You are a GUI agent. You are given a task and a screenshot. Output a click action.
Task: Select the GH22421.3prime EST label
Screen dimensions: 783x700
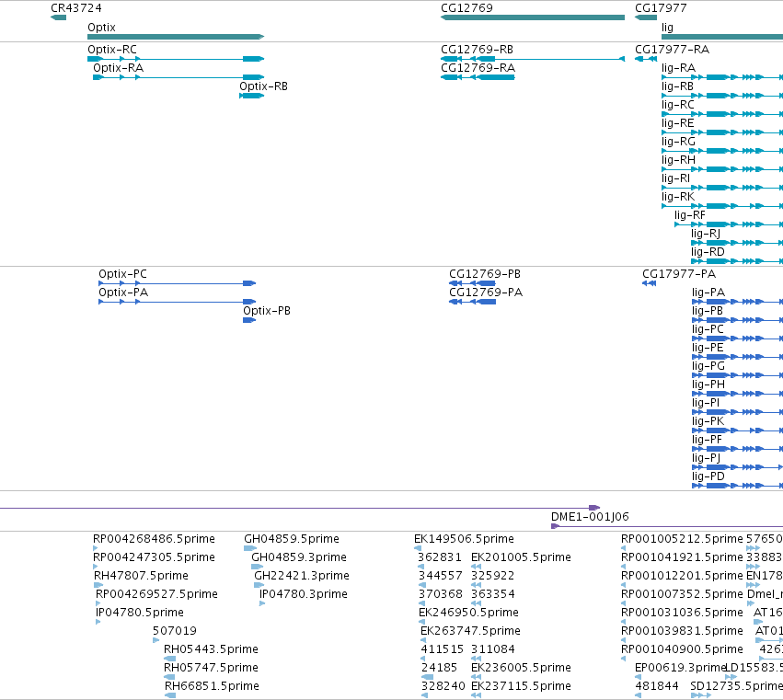pyautogui.click(x=302, y=576)
